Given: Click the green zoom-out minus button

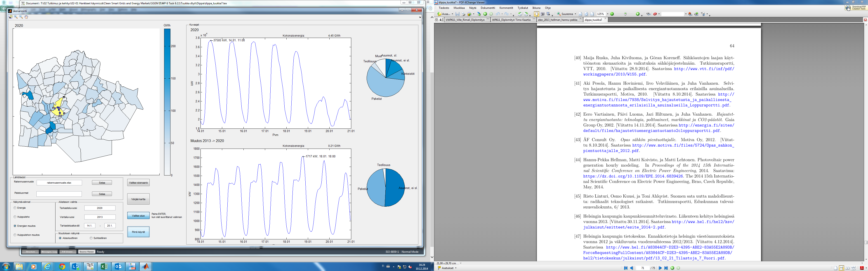Looking at the screenshot, I should [612, 14].
